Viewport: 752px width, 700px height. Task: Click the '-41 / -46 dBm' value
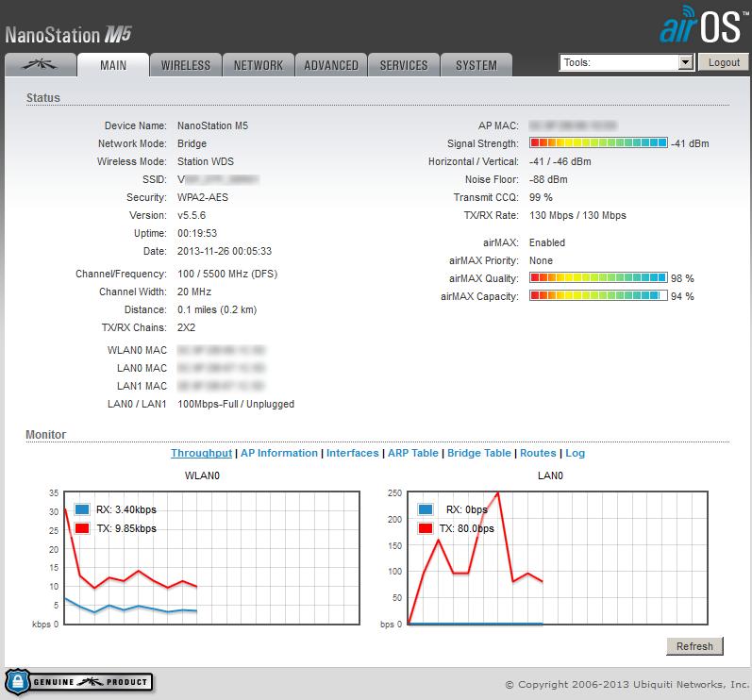(560, 161)
